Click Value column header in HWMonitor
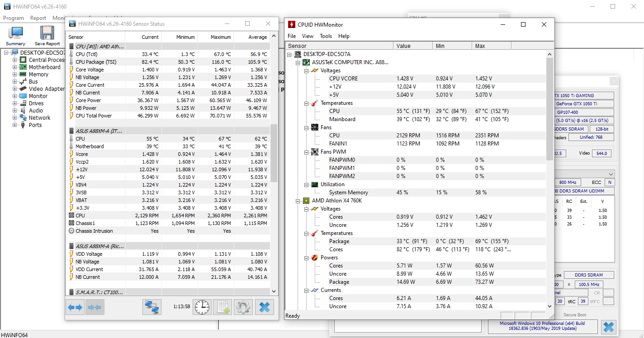Image resolution: width=644 pixels, height=338 pixels. click(x=413, y=46)
